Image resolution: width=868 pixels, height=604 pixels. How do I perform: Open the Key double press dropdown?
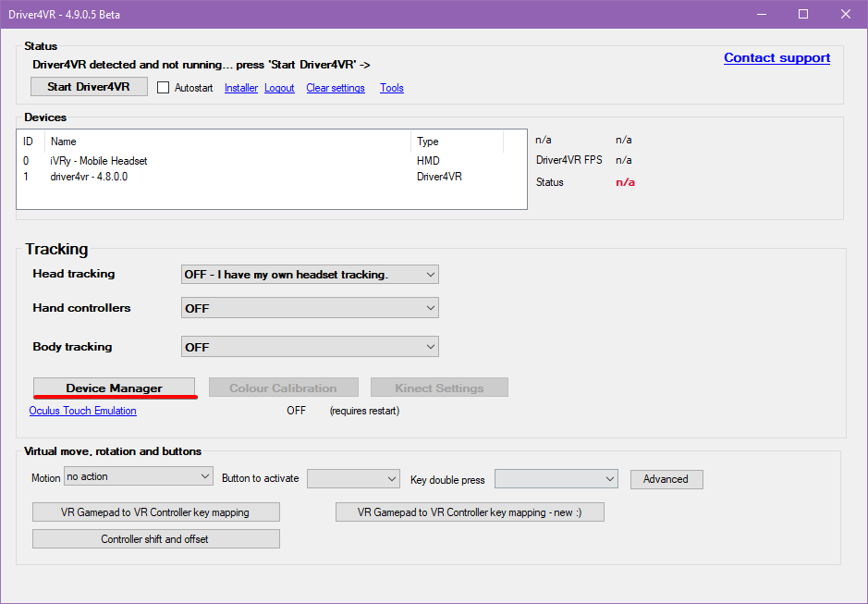tap(556, 479)
